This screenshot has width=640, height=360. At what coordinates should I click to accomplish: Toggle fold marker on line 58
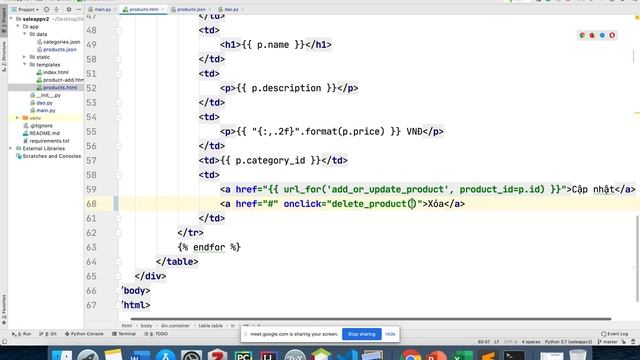(118, 175)
